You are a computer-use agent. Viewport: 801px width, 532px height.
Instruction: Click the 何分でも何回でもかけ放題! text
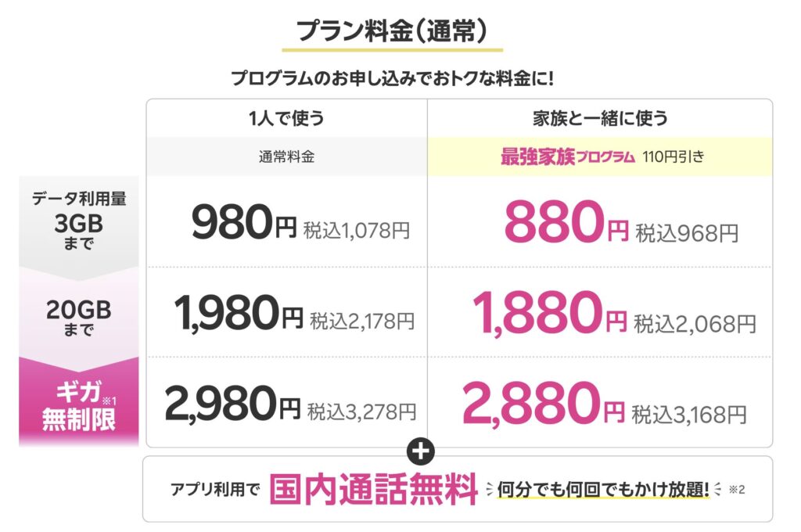603,491
